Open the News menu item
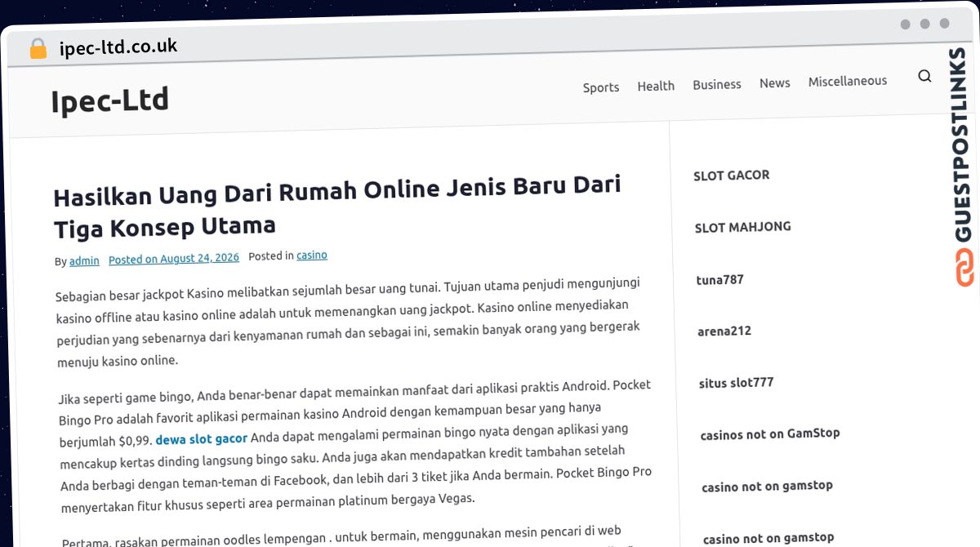This screenshot has width=980, height=547. [x=775, y=82]
